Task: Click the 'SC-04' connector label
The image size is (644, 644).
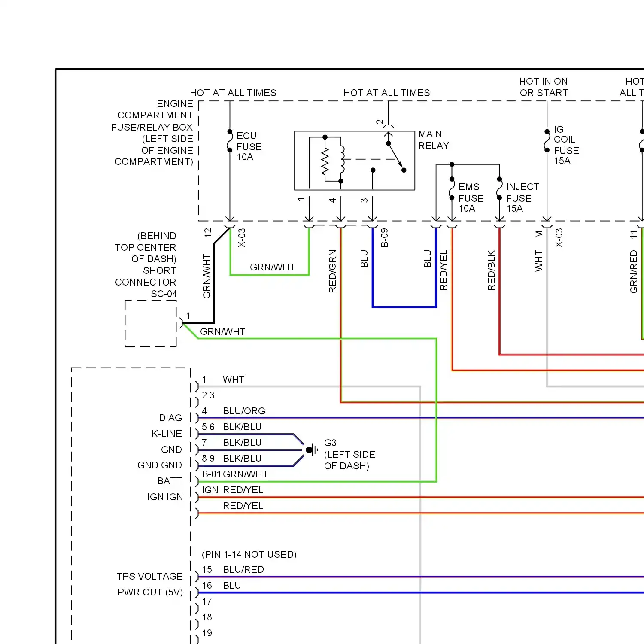Action: pyautogui.click(x=164, y=294)
